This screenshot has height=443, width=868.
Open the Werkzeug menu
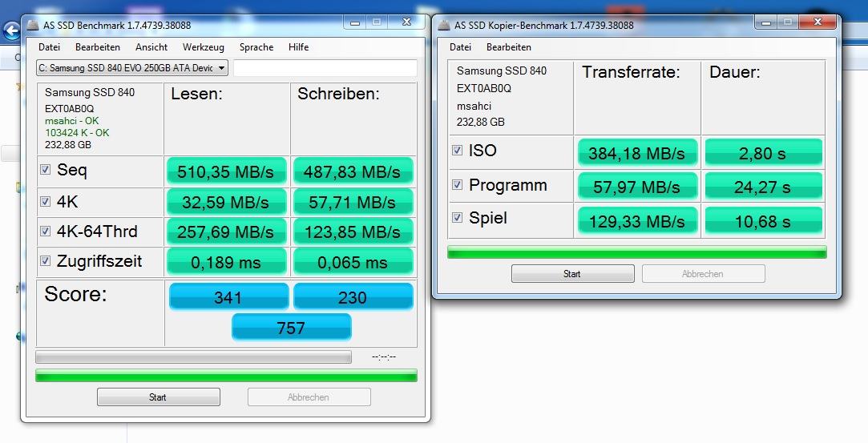203,47
